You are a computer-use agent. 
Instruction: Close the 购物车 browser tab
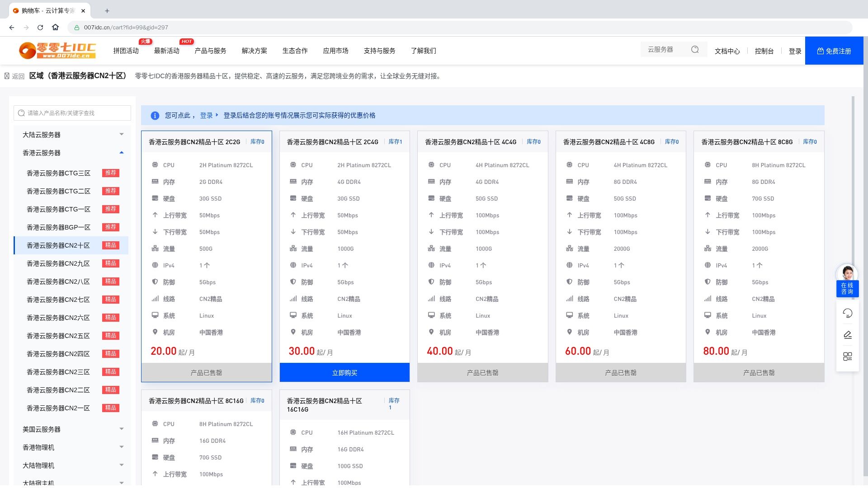83,11
